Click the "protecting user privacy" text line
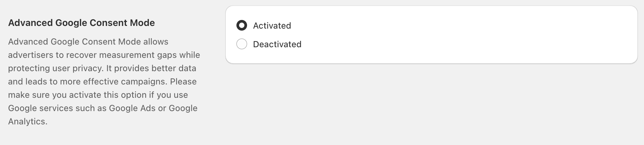Screen dimensions: 644x145 [x=55, y=68]
